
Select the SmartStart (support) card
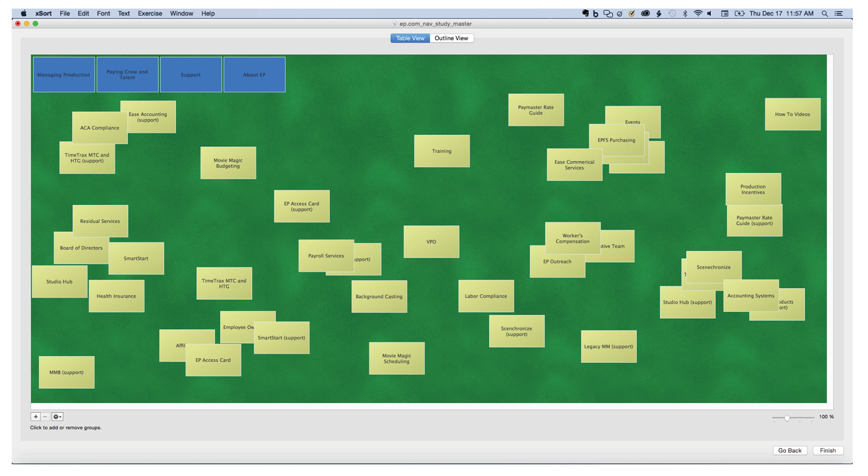tap(282, 338)
